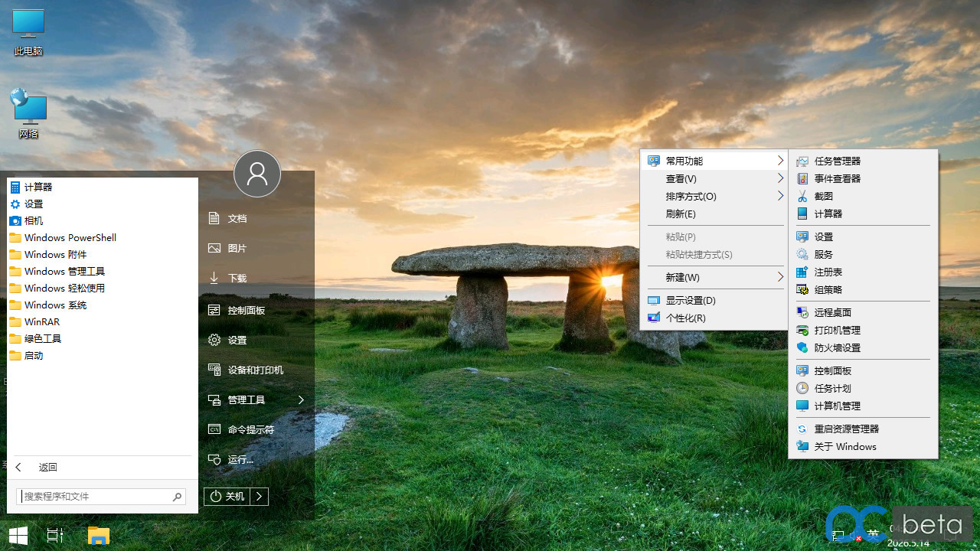Open the 网络 desktop icon

point(28,114)
